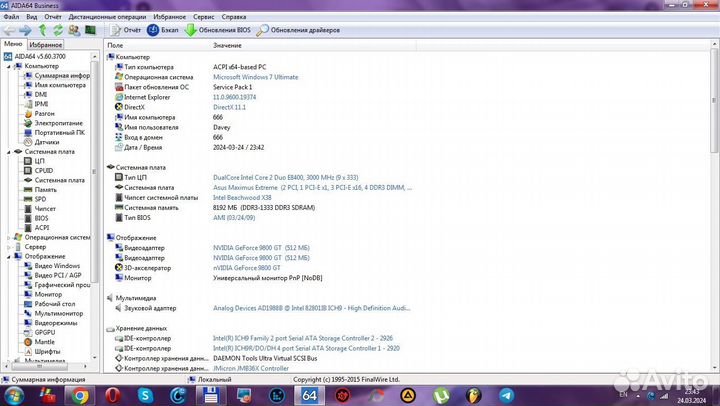Select ЦП tree item
The height and width of the screenshot is (406, 720).
coord(34,161)
